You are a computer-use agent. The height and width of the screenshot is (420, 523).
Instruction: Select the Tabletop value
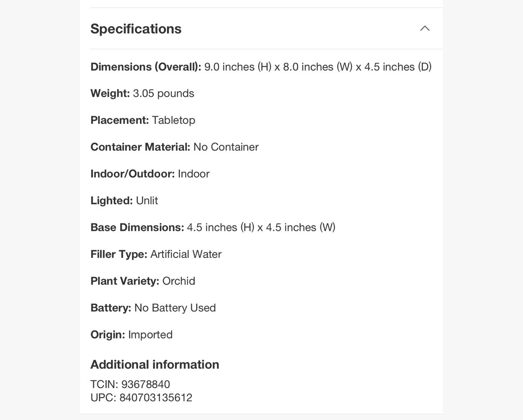(173, 120)
